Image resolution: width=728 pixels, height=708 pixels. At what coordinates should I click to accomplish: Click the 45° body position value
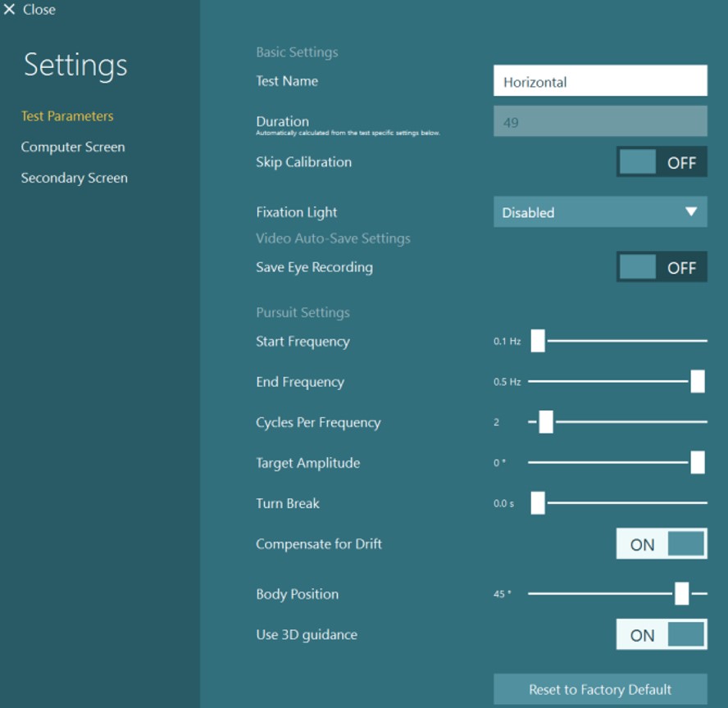pyautogui.click(x=502, y=594)
